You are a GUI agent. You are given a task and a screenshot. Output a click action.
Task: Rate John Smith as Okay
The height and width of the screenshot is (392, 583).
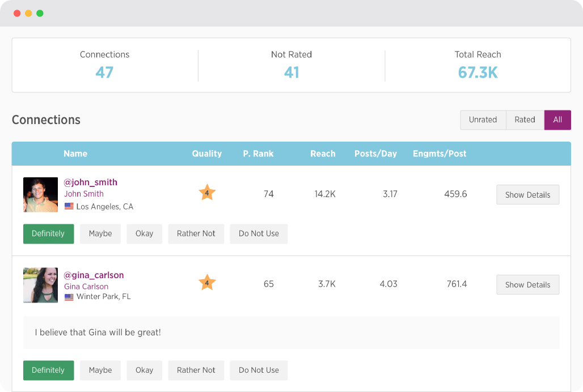[144, 234]
